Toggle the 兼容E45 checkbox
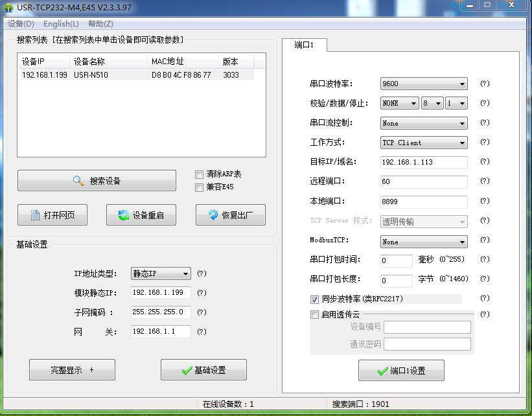Image resolution: width=532 pixels, height=416 pixels. [x=200, y=188]
